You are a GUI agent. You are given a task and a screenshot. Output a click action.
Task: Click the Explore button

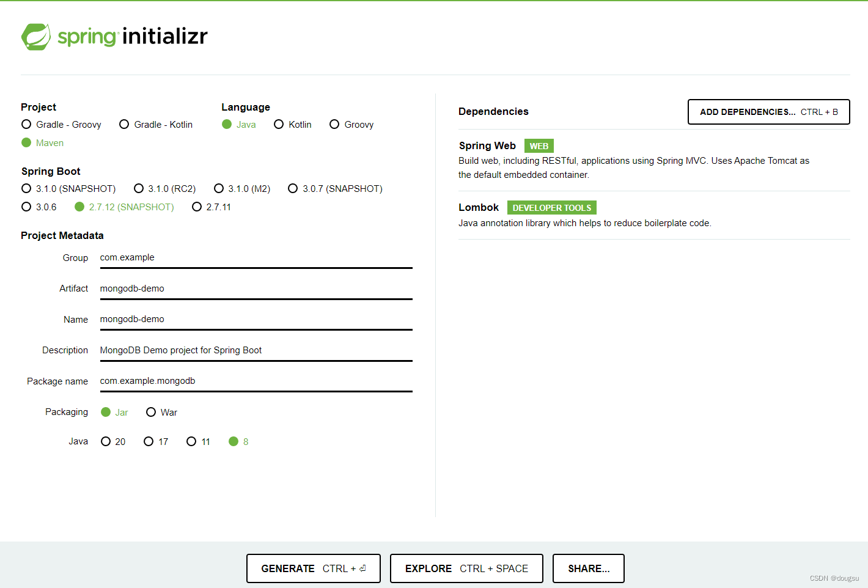(x=466, y=568)
